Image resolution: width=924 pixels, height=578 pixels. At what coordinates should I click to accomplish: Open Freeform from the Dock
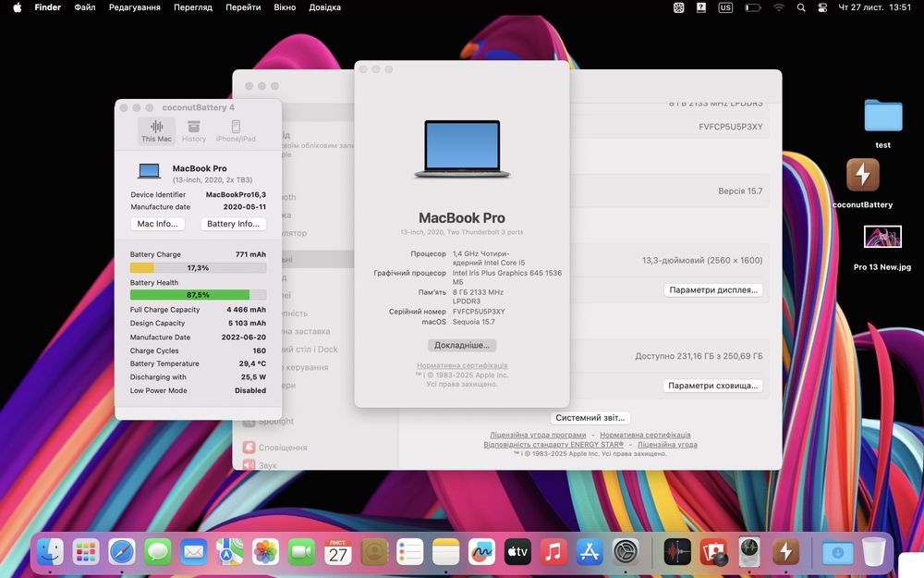click(x=481, y=552)
